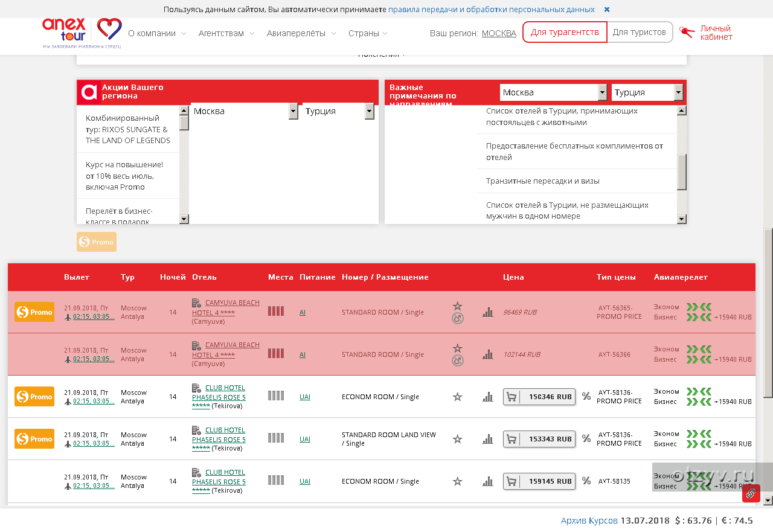Open Курс на повышение promotion item
The height and width of the screenshot is (532, 773).
[124, 176]
